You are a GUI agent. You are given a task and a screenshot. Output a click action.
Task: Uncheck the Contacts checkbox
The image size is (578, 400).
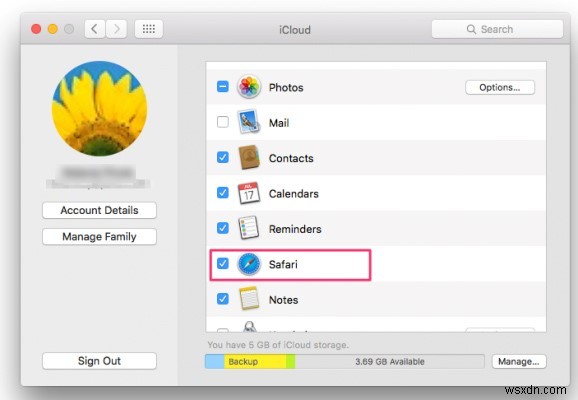click(x=223, y=157)
